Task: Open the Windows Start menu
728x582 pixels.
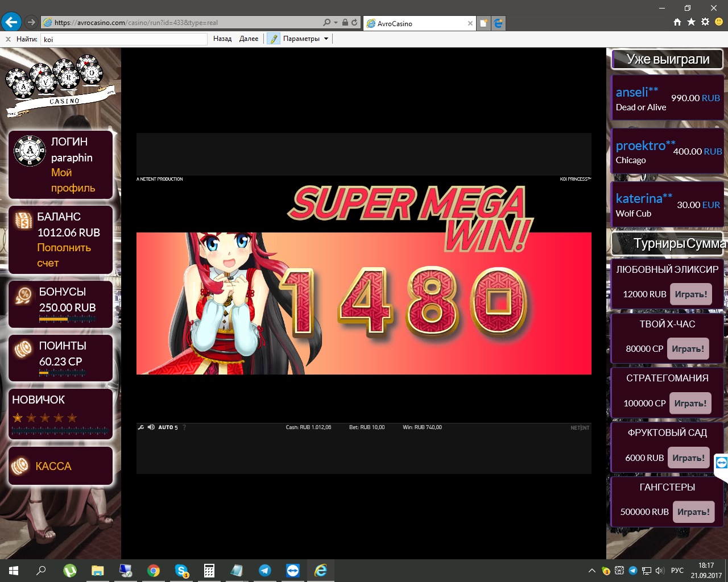Action: pos(14,571)
